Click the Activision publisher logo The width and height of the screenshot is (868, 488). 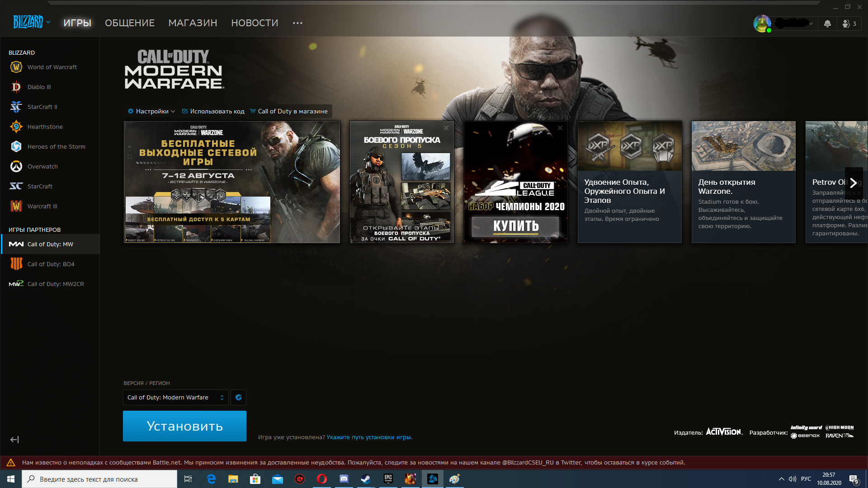(x=724, y=432)
